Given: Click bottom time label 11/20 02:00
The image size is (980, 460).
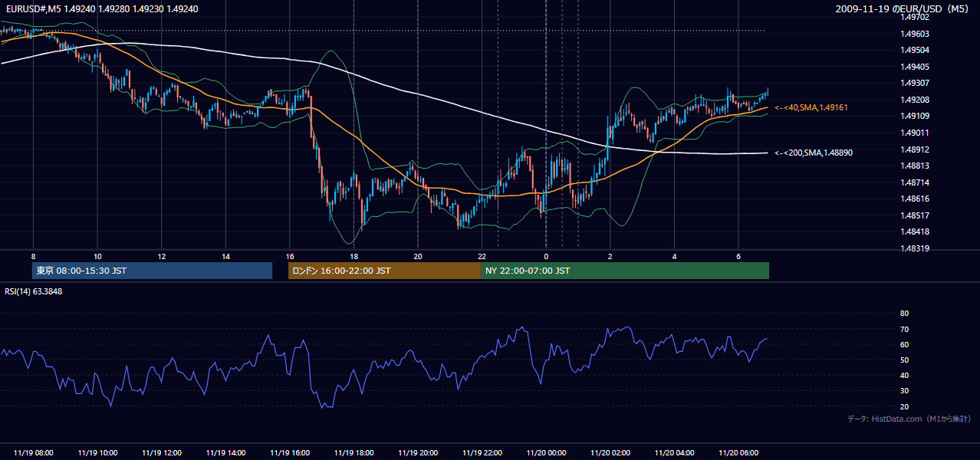Looking at the screenshot, I should pyautogui.click(x=610, y=453).
